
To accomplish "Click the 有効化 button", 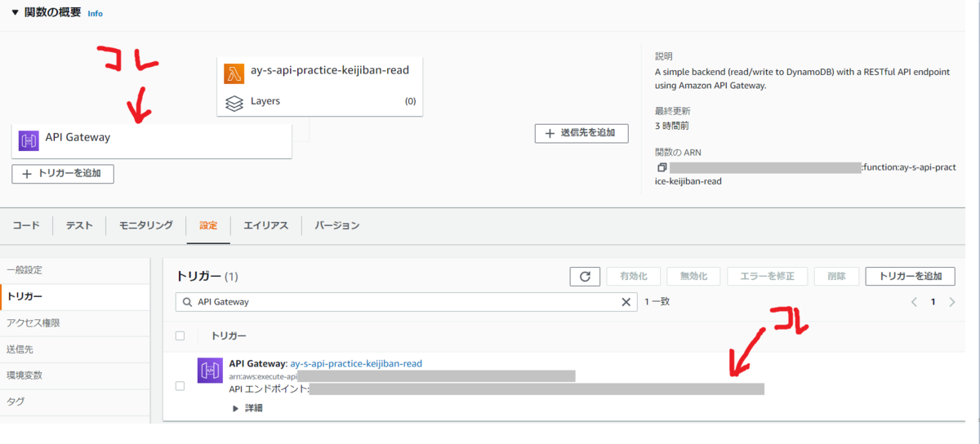I will click(634, 277).
